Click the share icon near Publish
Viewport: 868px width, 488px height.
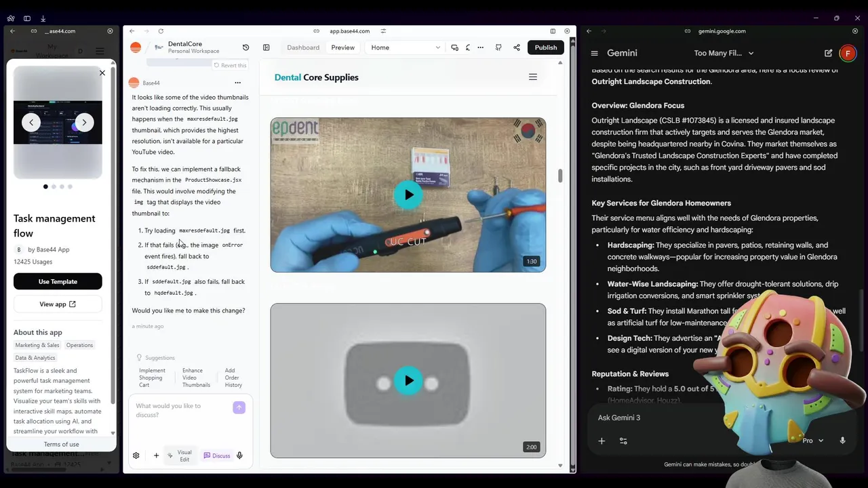coord(517,47)
